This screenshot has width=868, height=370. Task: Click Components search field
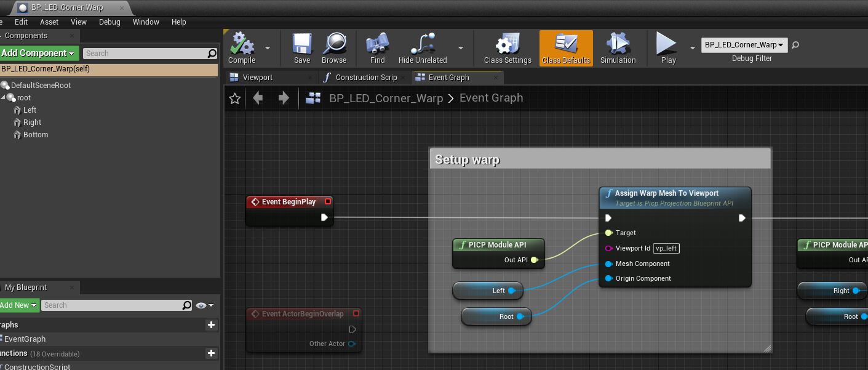coord(145,54)
